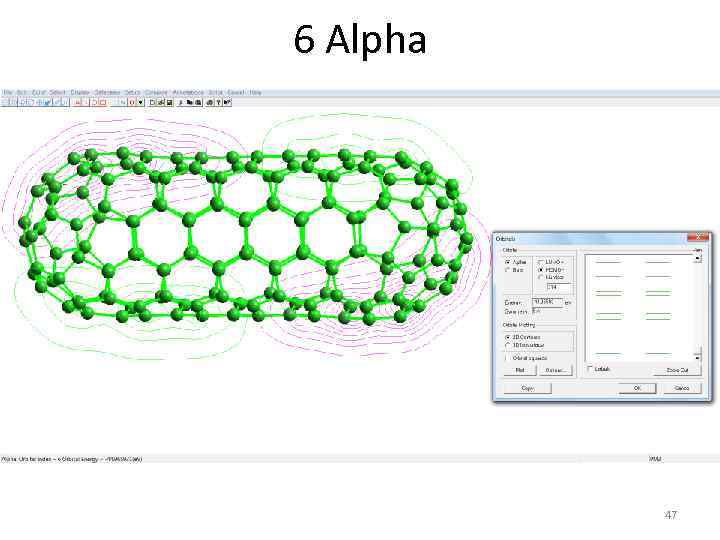Toggle the Labels checkbox
Viewport: 720px width, 540px height.
(589, 368)
